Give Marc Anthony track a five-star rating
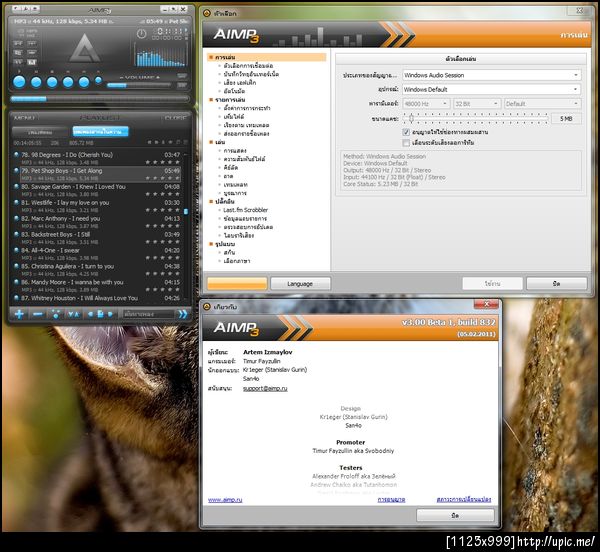600x552 pixels. [x=177, y=226]
